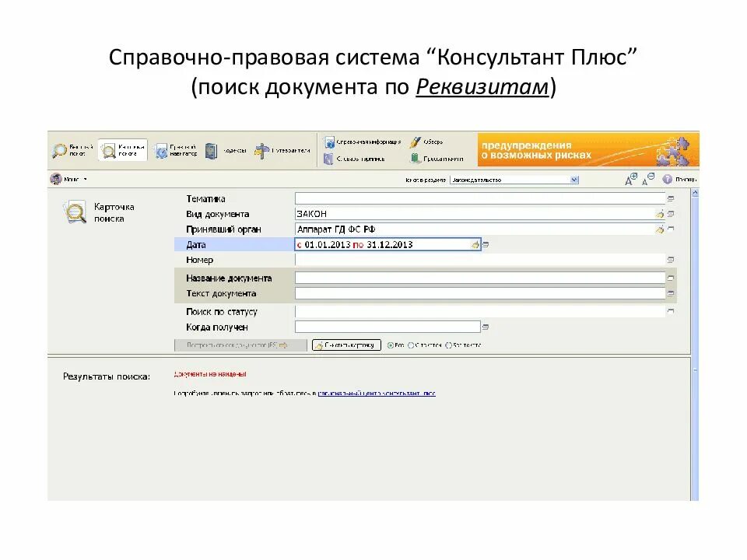
Task: Click the предупреждения о возможных рисках banner
Action: point(588,150)
